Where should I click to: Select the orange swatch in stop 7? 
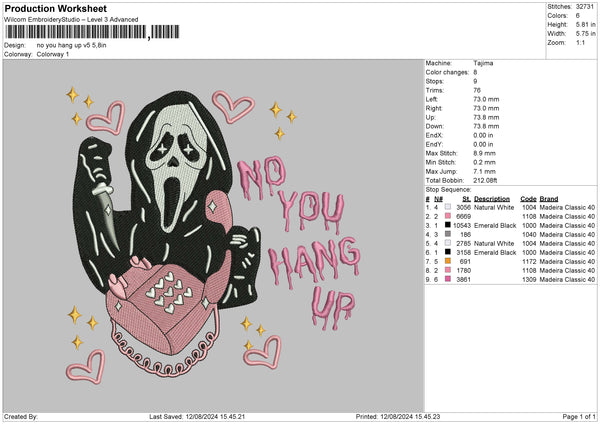pos(447,260)
